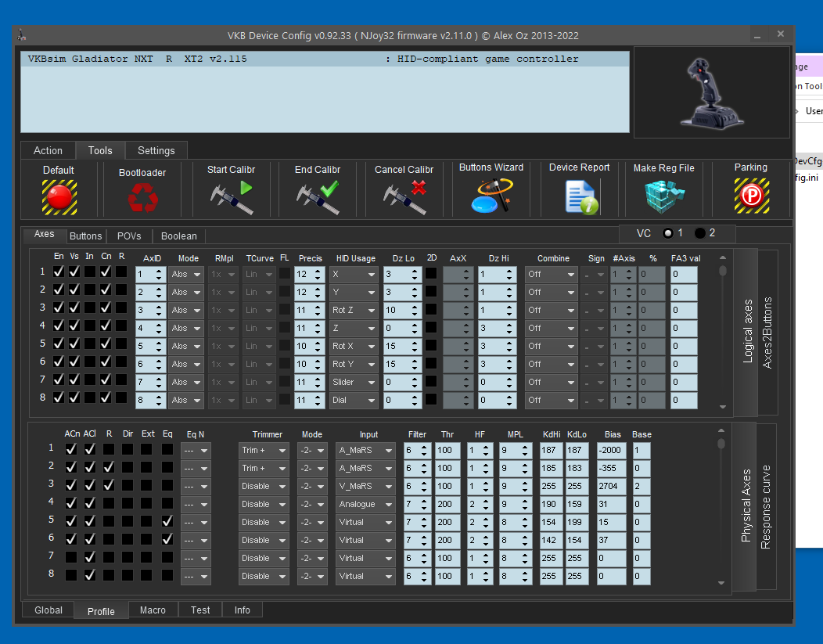The image size is (823, 644).
Task: Toggle ACn checkbox for physical axis 7
Action: pyautogui.click(x=71, y=557)
